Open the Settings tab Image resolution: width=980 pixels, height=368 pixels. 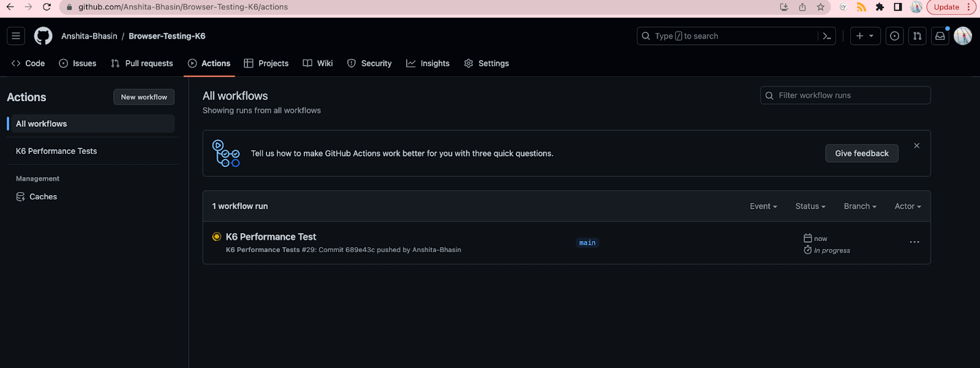click(487, 63)
